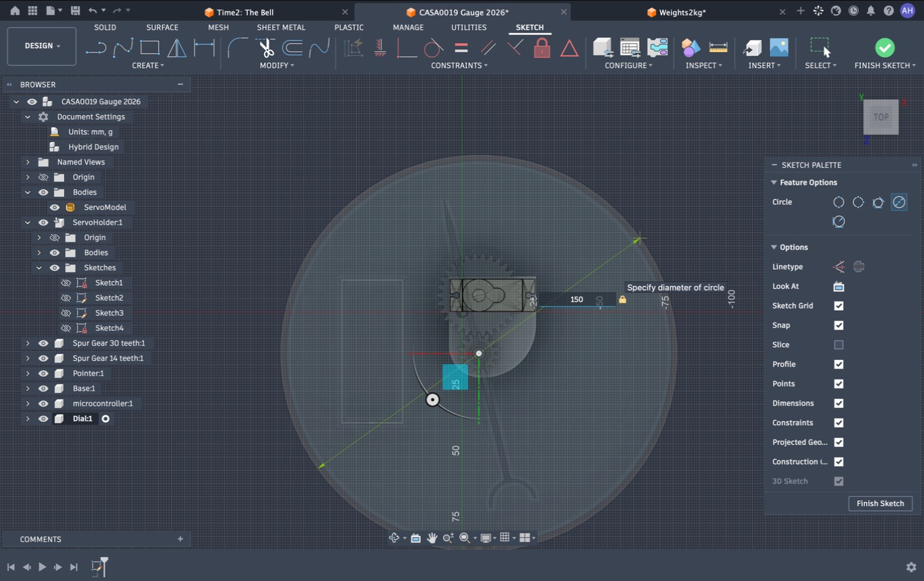Expand the Named Views folder
Screen dimensions: 924x581
[28, 162]
